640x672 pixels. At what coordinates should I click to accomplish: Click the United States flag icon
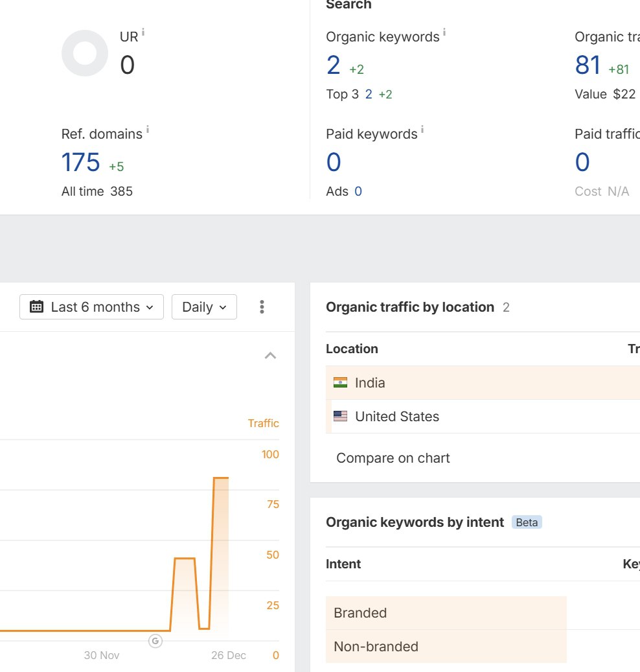(x=340, y=417)
